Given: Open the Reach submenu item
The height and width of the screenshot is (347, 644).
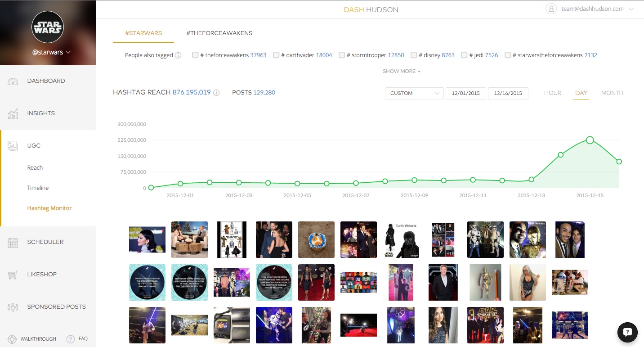Looking at the screenshot, I should point(35,168).
